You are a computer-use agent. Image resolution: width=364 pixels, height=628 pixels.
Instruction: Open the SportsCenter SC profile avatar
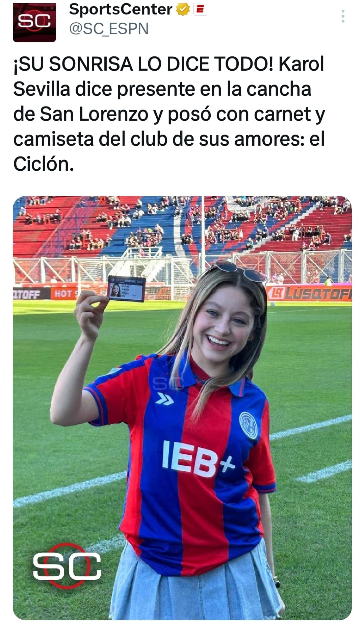click(34, 23)
